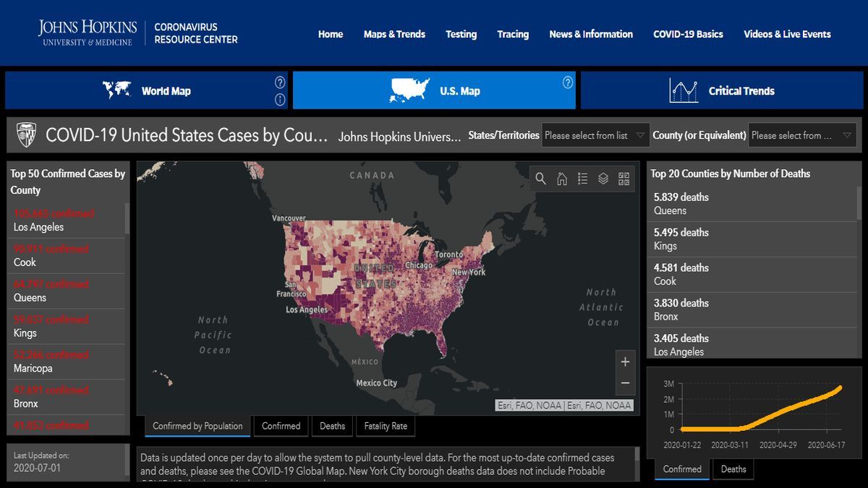Image resolution: width=868 pixels, height=488 pixels.
Task: Click the Chicago label on map
Action: click(x=418, y=265)
